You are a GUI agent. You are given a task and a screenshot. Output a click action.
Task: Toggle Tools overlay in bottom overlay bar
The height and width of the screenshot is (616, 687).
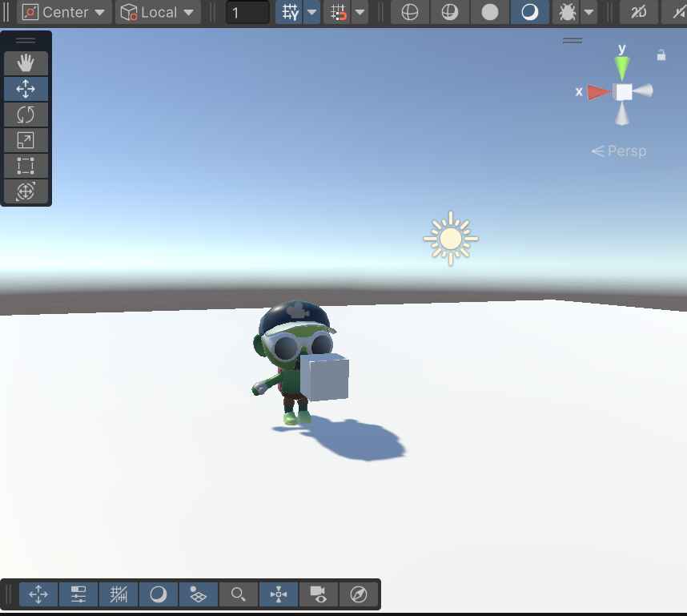38,594
